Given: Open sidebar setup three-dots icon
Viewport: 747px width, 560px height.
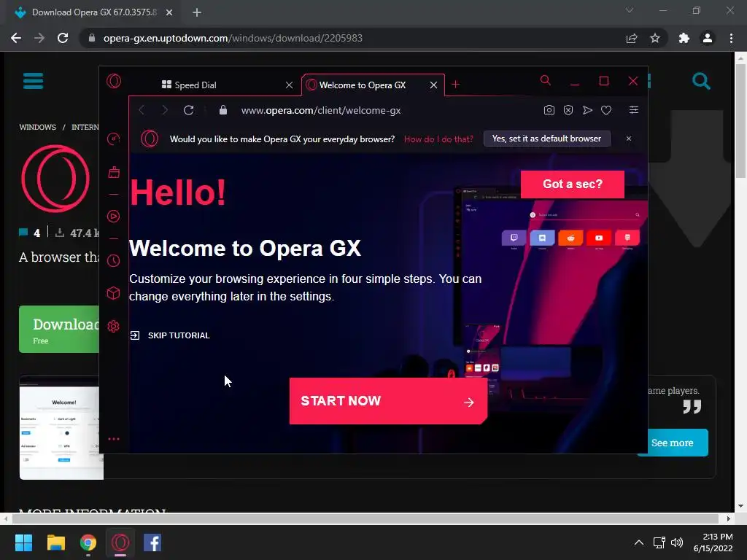Looking at the screenshot, I should 113,439.
